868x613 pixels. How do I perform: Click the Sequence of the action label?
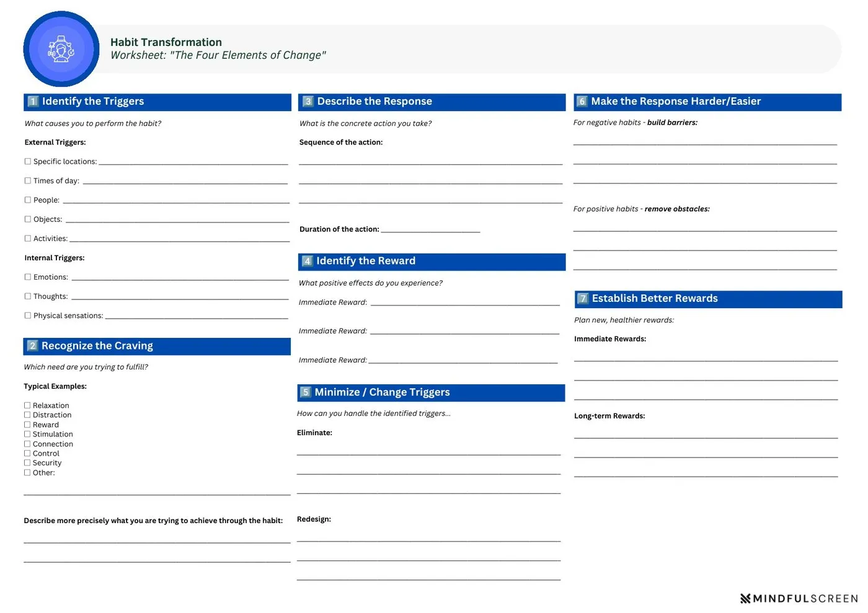(x=341, y=143)
